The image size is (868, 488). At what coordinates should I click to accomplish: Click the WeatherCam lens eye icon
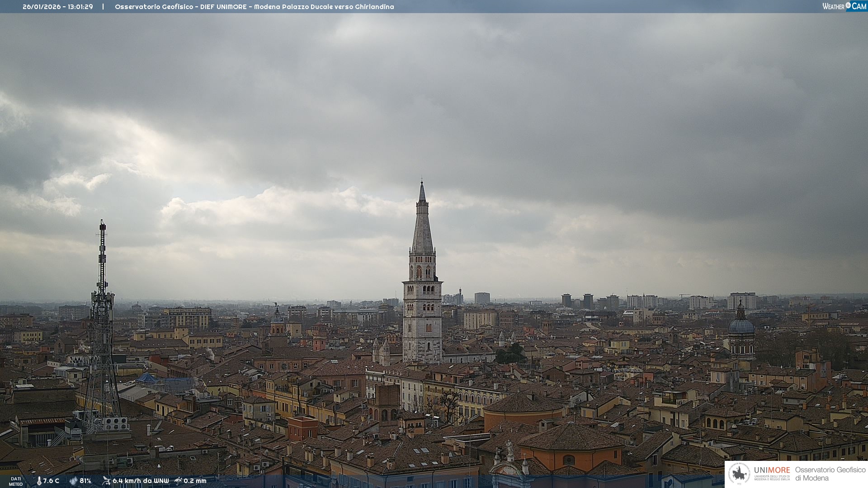click(x=848, y=5)
